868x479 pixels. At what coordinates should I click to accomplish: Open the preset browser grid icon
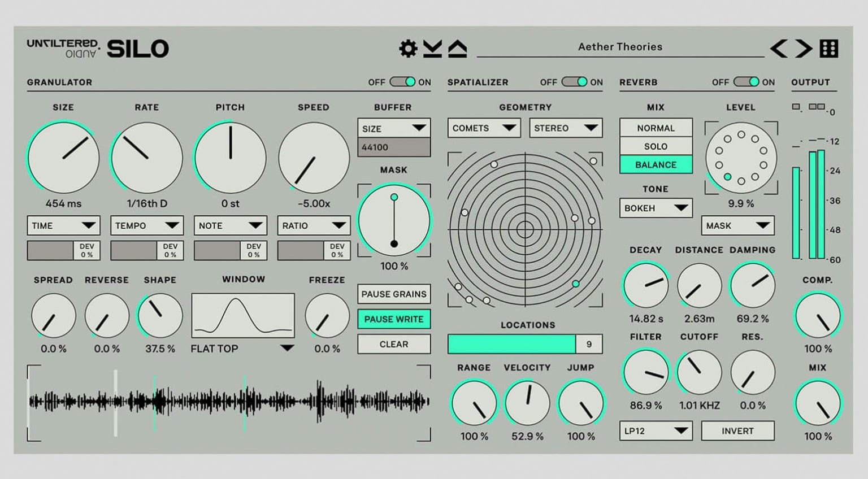click(829, 49)
